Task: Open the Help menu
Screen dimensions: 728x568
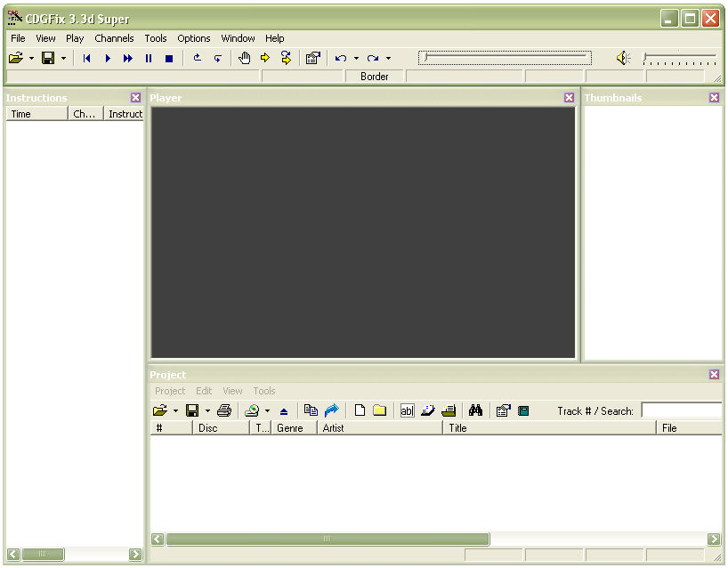Action: 274,38
